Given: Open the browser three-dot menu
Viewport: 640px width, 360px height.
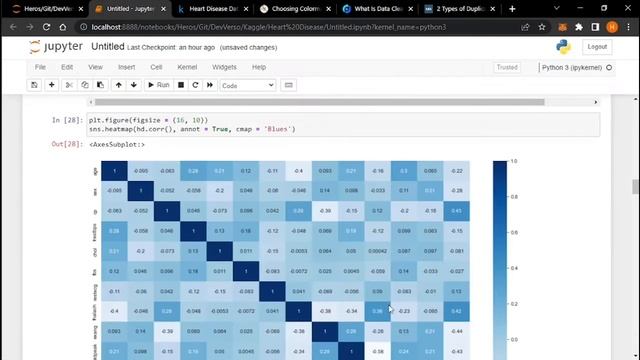Looking at the screenshot, I should pos(629,27).
